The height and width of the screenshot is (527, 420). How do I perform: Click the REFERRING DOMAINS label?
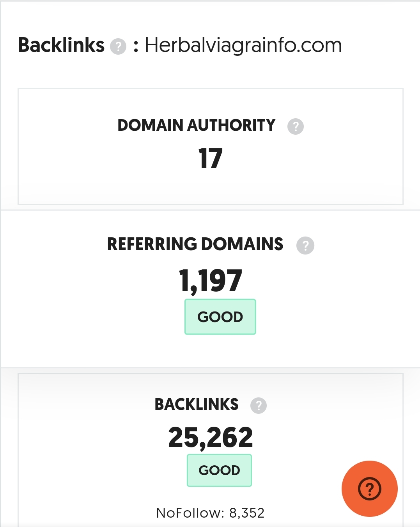(x=195, y=244)
